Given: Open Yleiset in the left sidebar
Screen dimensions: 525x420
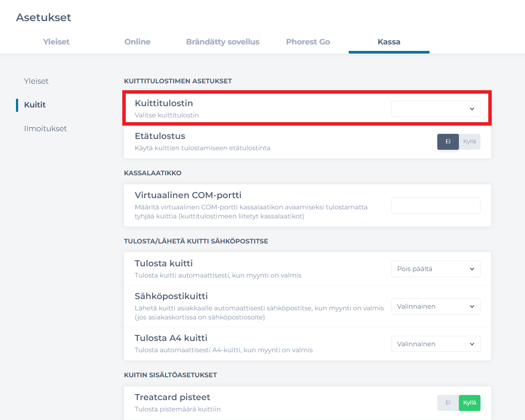Looking at the screenshot, I should pos(36,81).
